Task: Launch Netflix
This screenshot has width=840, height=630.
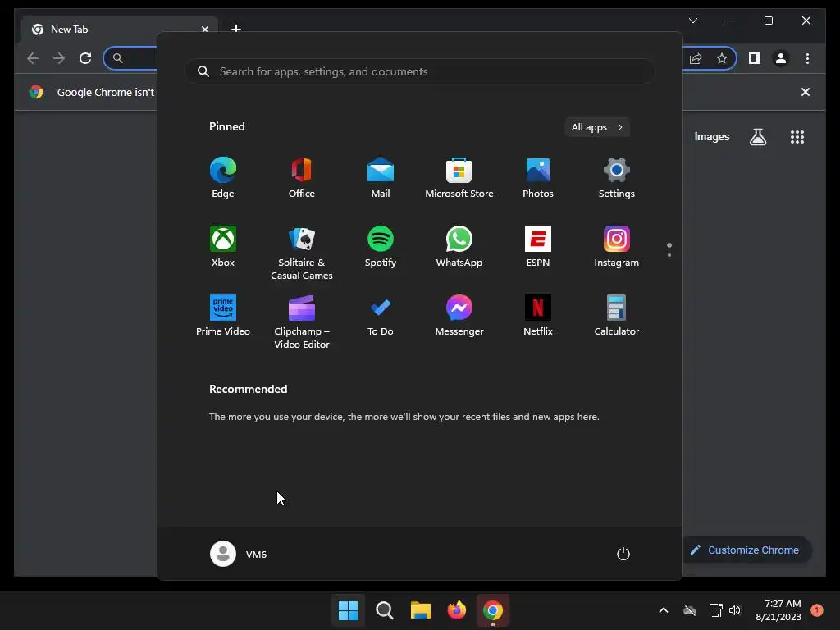Action: [x=538, y=316]
